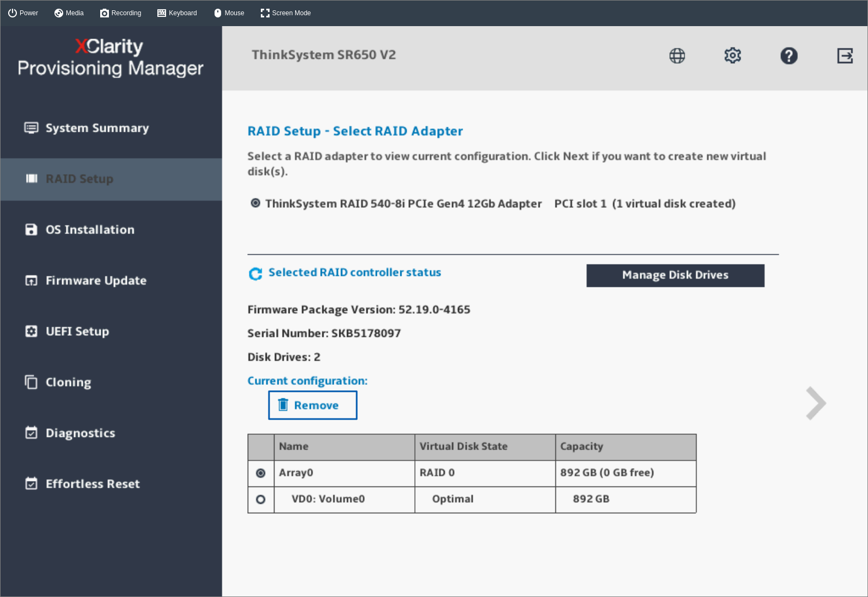Click Remove configuration button
Viewport: 868px width, 597px height.
pyautogui.click(x=313, y=405)
